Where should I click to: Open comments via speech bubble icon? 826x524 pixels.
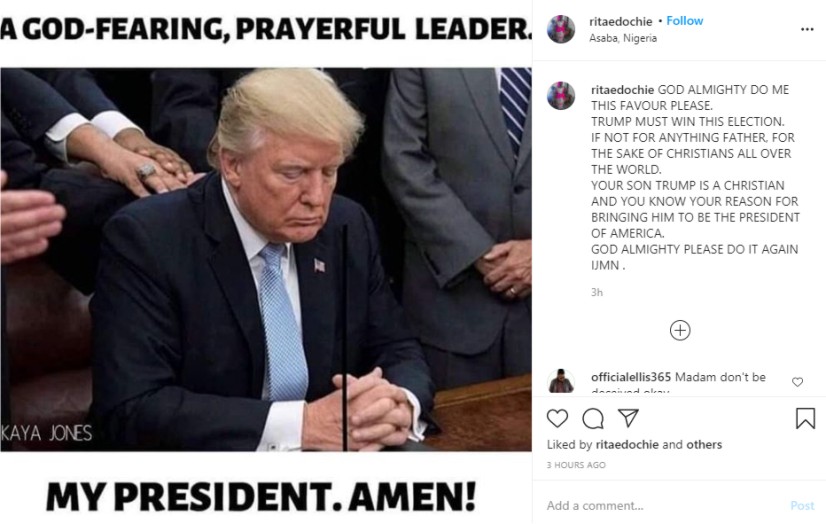click(593, 419)
